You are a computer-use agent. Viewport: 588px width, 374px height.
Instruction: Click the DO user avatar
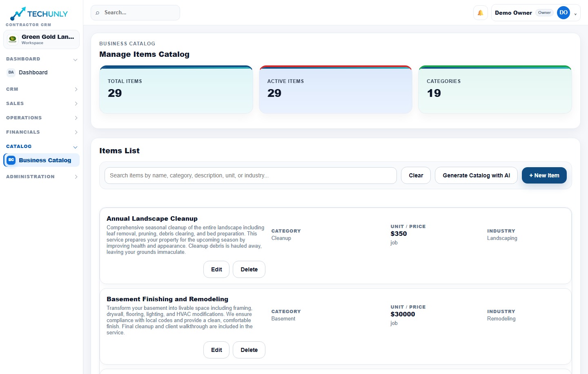(x=563, y=13)
